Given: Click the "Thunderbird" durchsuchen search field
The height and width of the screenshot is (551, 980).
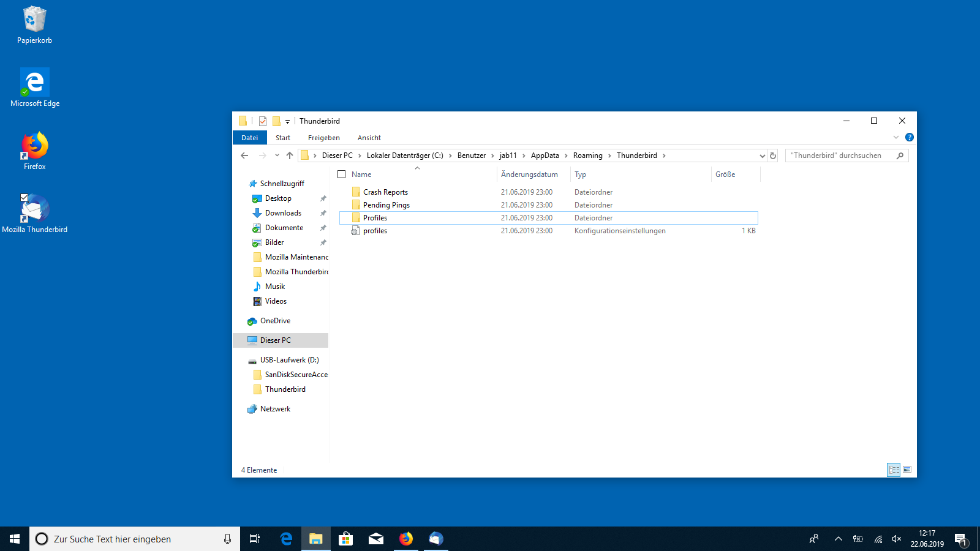Looking at the screenshot, I should pyautogui.click(x=840, y=156).
